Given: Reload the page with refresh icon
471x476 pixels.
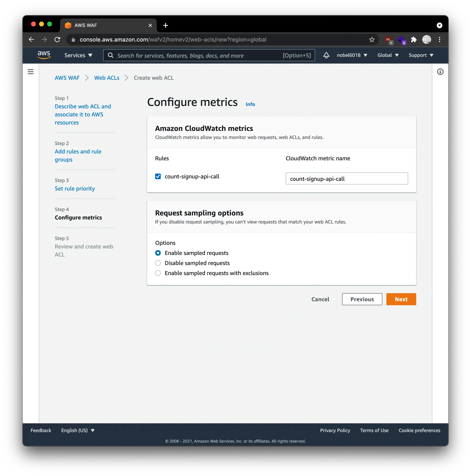Looking at the screenshot, I should point(57,40).
